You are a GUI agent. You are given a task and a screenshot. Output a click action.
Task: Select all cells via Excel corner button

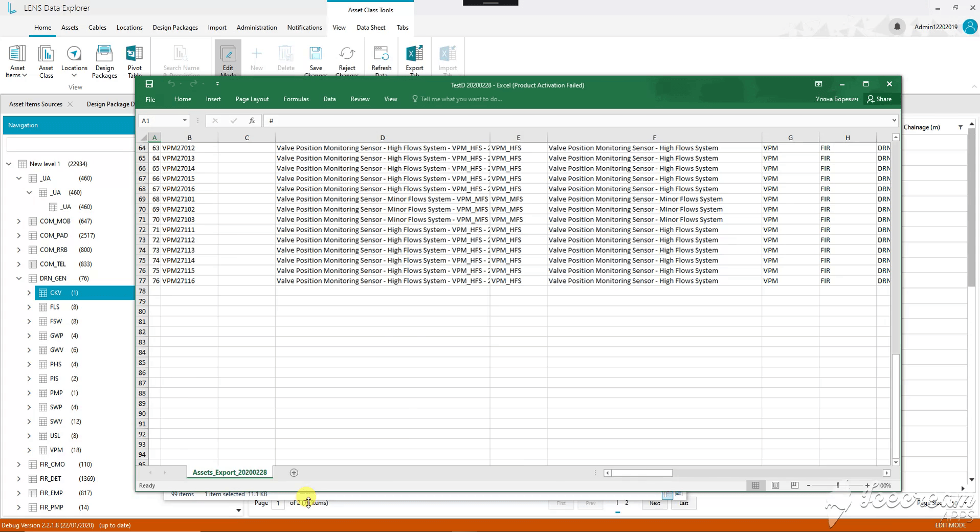point(144,138)
